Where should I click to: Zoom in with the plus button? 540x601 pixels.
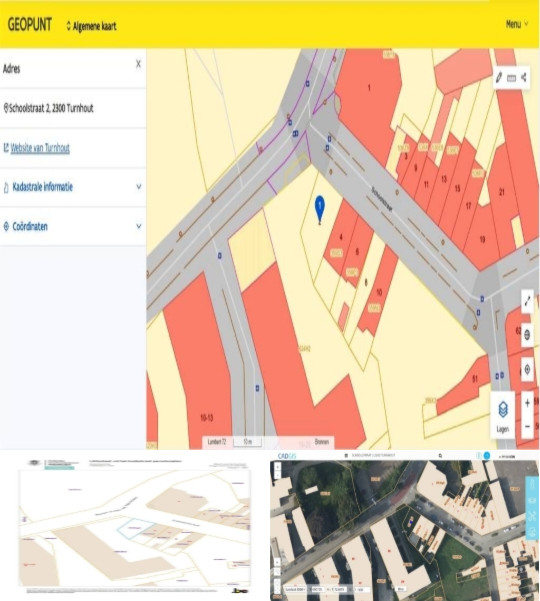click(527, 403)
